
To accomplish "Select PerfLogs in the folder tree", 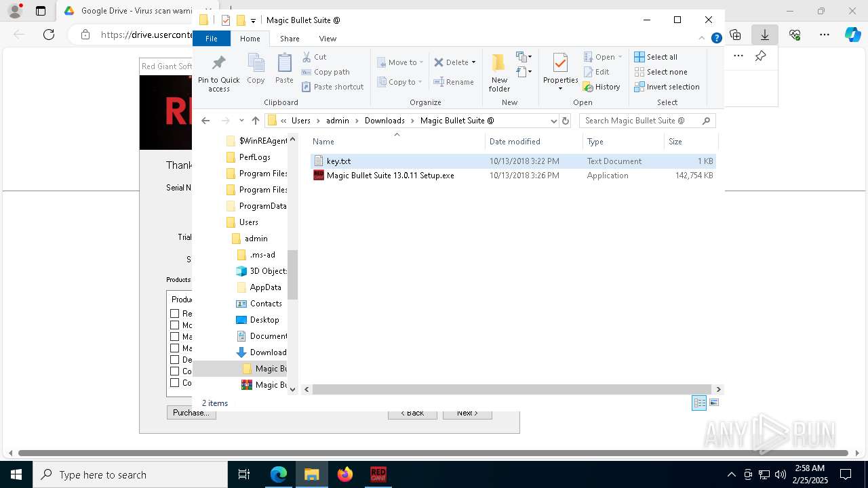I will [x=254, y=157].
